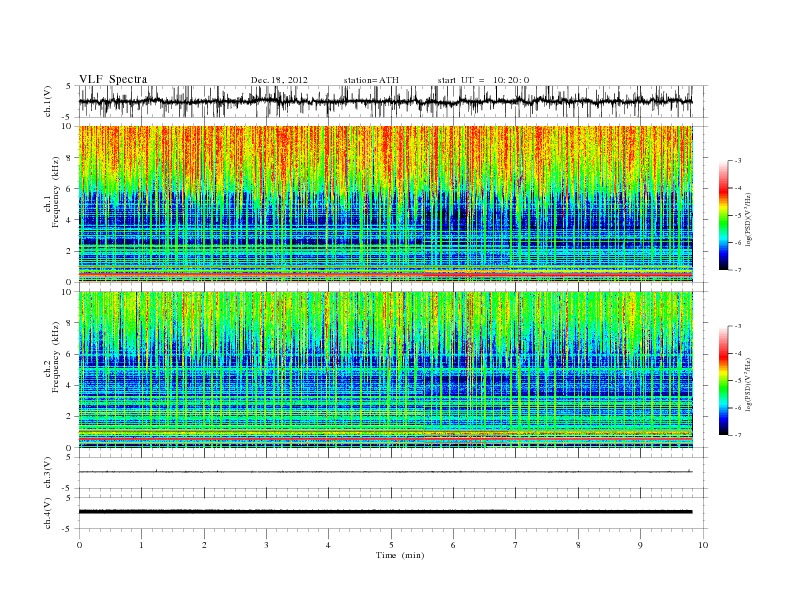Image resolution: width=792 pixels, height=612 pixels.
Task: Click the ch.3 voltage waveform trace panel
Action: pos(393,473)
